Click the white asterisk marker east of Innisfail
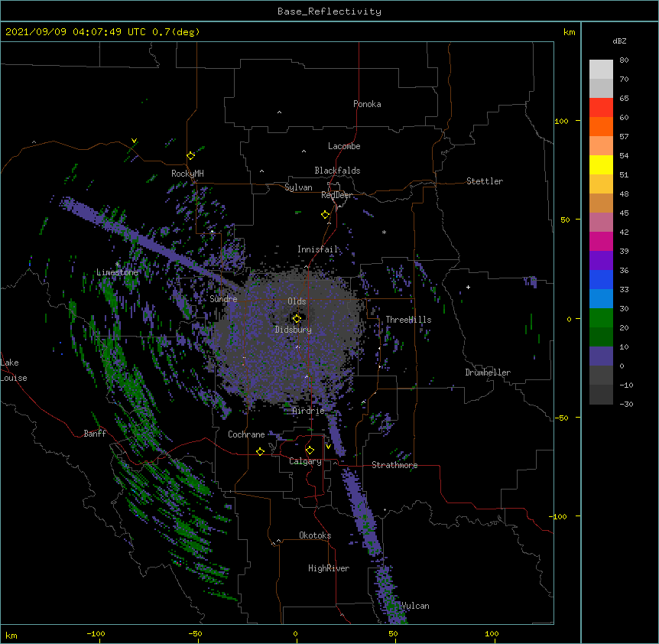The height and width of the screenshot is (644, 659). 384,232
